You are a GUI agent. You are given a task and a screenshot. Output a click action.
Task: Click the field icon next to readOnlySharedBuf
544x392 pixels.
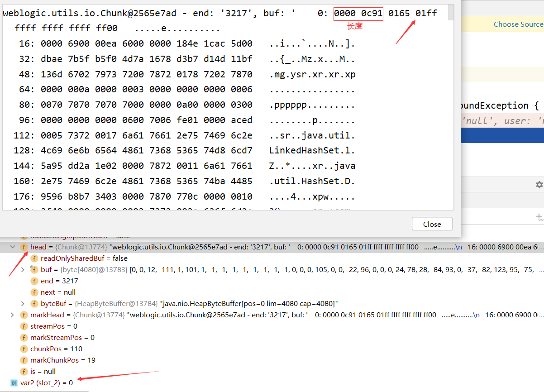(34, 258)
